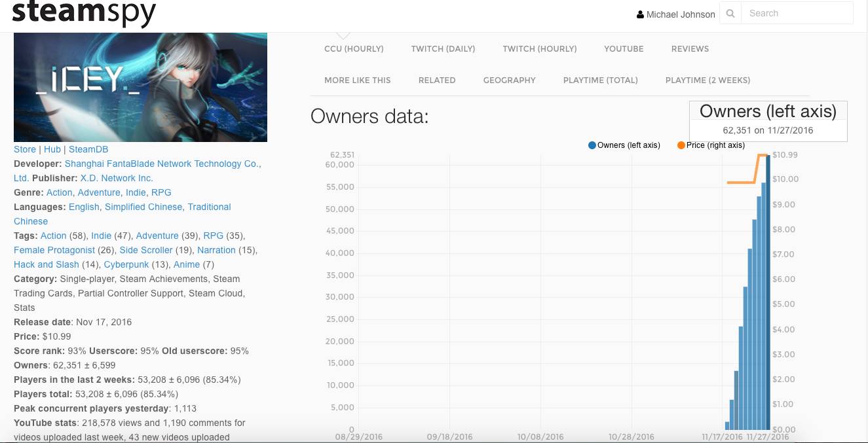The image size is (868, 443).
Task: Select Traditional Chinese language link
Action: coord(123,214)
